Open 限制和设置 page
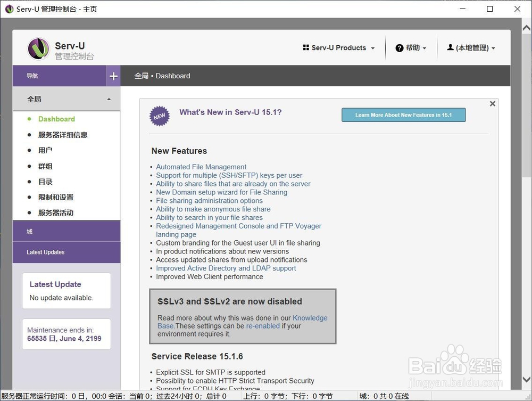532x401 pixels. tap(56, 197)
